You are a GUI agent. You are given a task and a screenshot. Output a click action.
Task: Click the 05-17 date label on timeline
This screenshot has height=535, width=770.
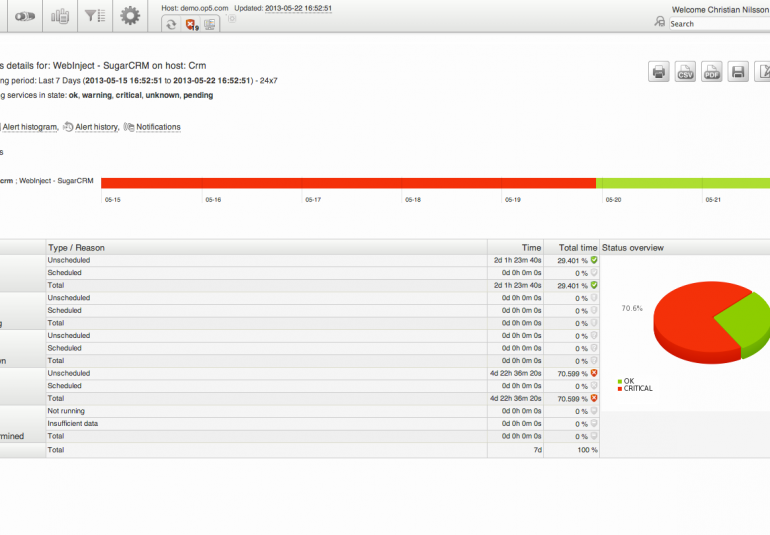(x=313, y=200)
